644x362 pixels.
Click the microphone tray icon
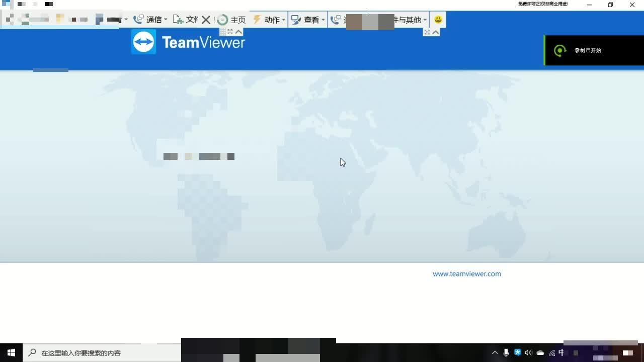point(506,353)
